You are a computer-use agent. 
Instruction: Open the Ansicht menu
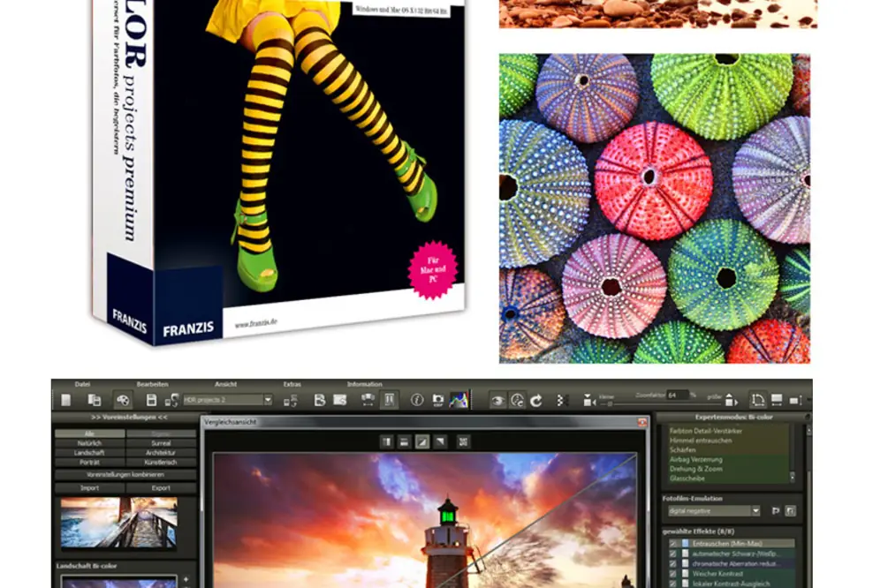click(225, 384)
